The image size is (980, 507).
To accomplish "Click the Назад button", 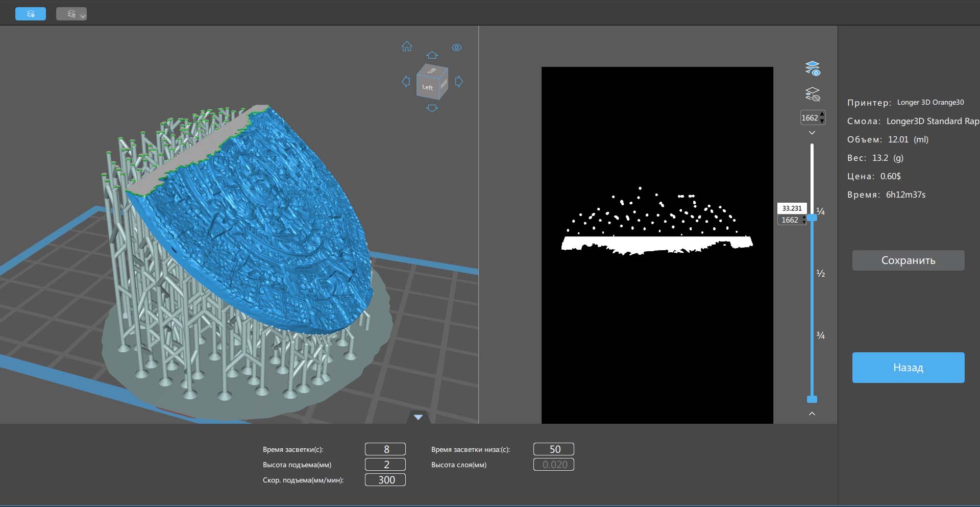I will 908,368.
